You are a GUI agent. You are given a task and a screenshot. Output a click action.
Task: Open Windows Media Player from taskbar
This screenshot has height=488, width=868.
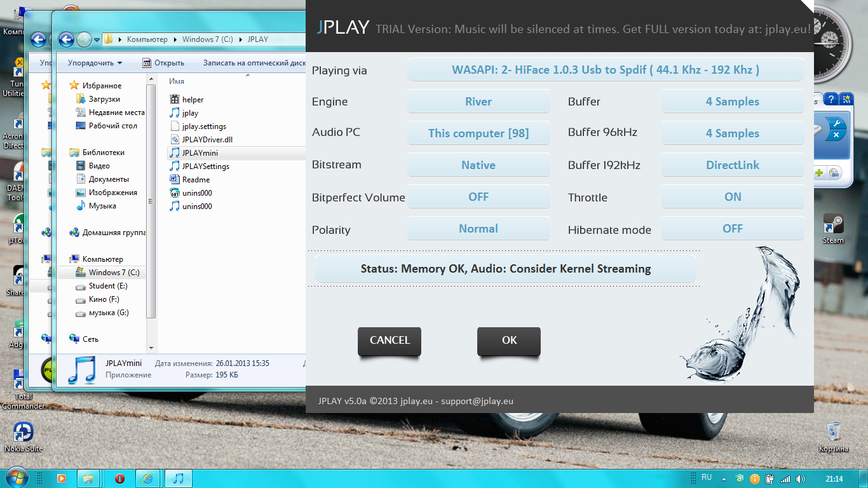[62, 478]
